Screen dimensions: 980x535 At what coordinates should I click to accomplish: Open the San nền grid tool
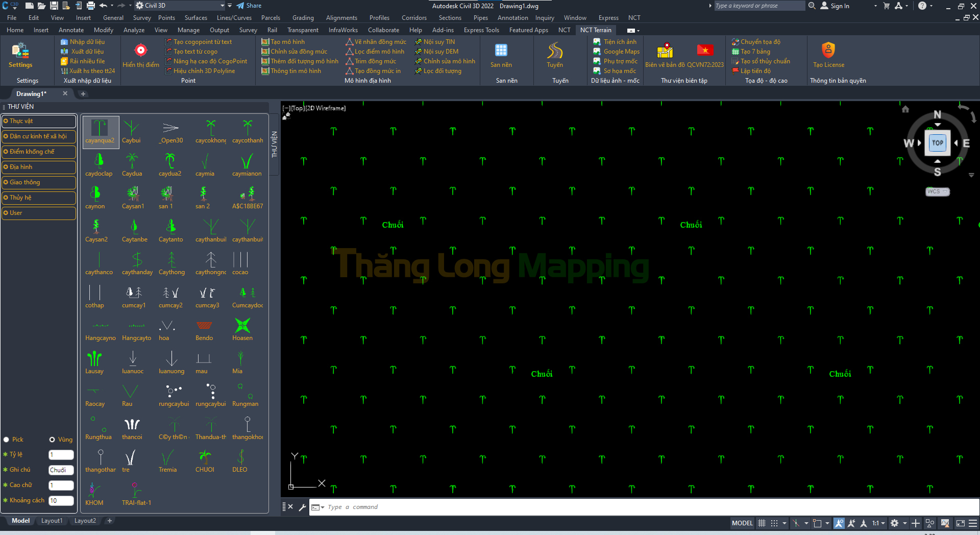point(501,51)
